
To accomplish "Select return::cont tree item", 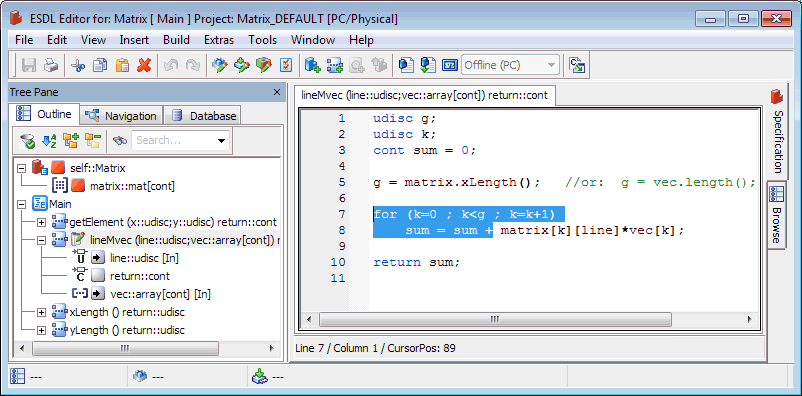I will pos(140,276).
